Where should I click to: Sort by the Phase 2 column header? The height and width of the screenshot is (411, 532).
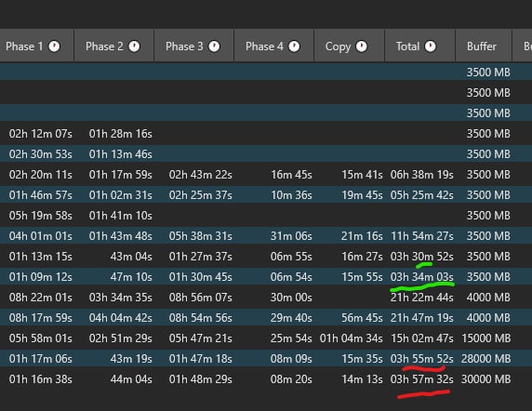click(114, 46)
